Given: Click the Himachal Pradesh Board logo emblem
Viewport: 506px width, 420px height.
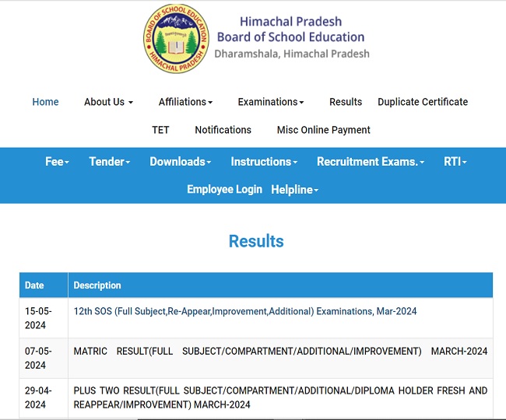Looking at the screenshot, I should (x=176, y=37).
